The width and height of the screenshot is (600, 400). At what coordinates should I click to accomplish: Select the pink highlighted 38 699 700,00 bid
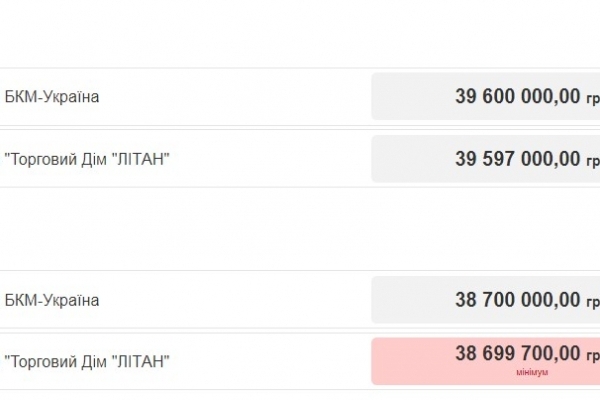pyautogui.click(x=517, y=353)
